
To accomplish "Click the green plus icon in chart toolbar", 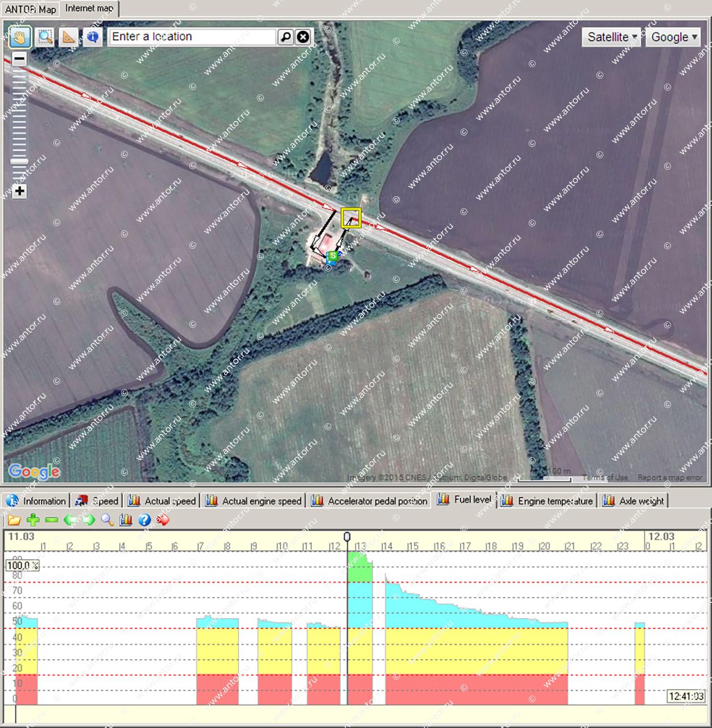I will [33, 520].
